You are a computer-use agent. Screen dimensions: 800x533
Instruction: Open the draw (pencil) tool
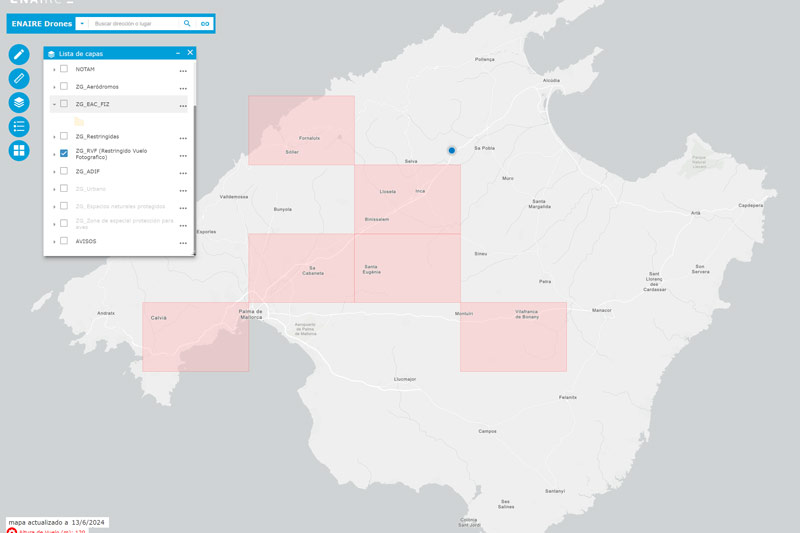[19, 55]
